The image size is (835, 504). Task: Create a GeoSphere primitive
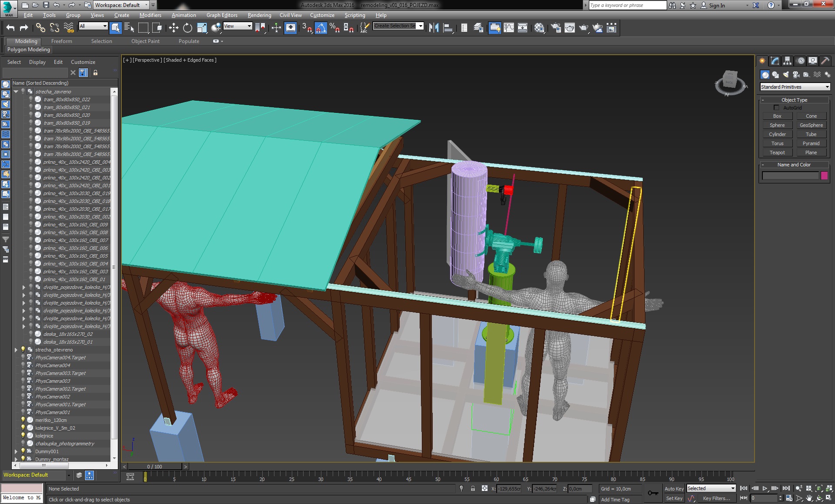(x=812, y=125)
